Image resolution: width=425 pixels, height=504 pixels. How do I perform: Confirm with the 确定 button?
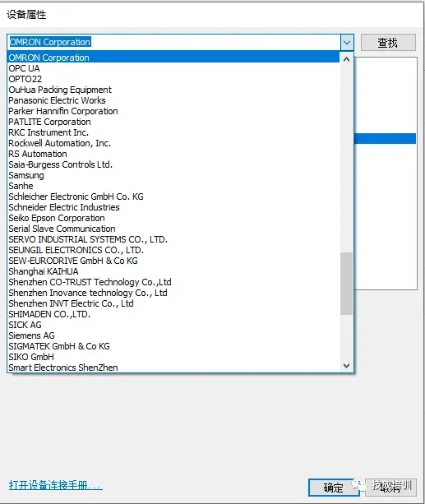[333, 488]
